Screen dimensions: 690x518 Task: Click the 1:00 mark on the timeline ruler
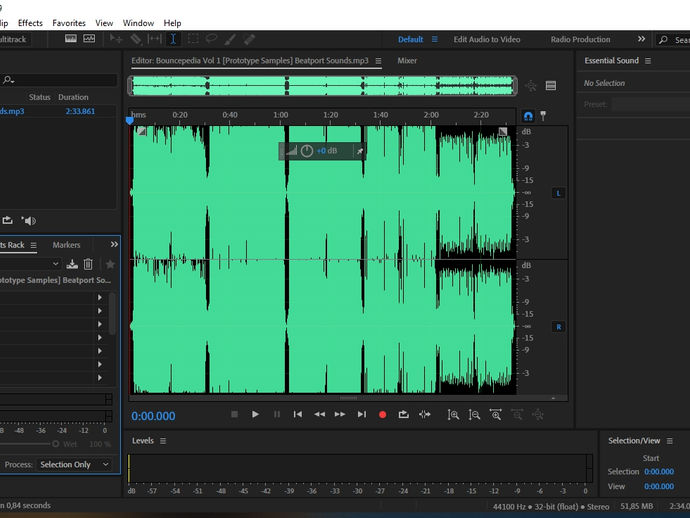(x=281, y=115)
